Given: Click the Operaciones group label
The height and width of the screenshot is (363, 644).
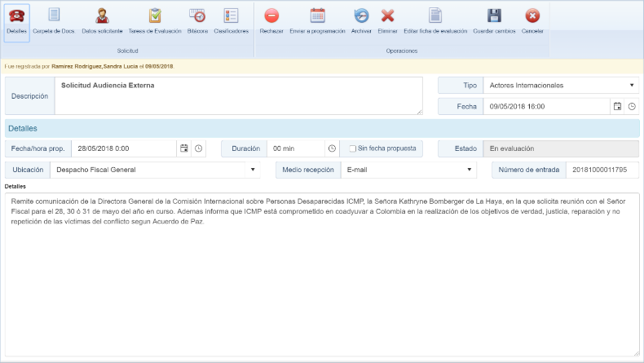Looking at the screenshot, I should pos(402,51).
